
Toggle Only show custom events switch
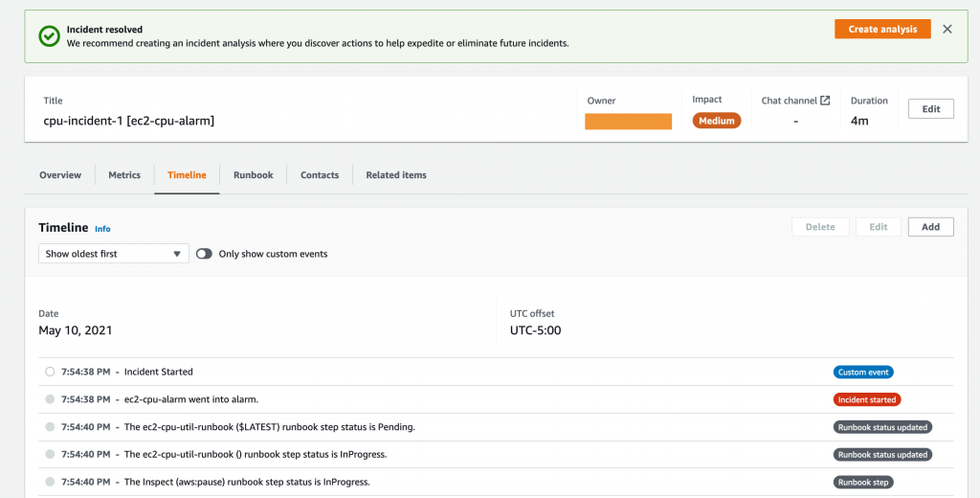click(204, 254)
